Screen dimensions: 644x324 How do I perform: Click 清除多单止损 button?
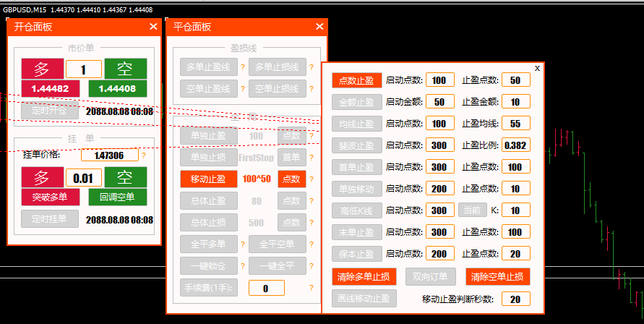(365, 276)
